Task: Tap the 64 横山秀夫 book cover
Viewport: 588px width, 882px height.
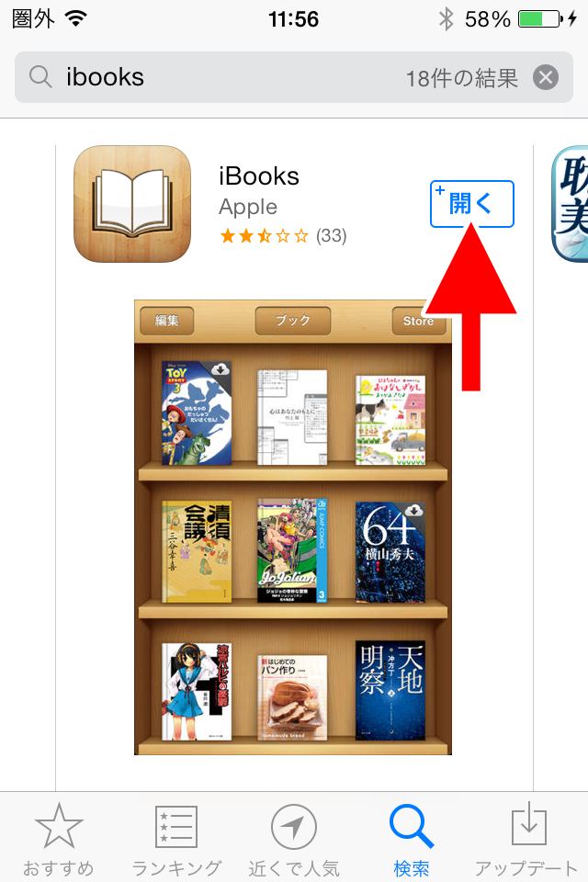Action: (x=390, y=552)
